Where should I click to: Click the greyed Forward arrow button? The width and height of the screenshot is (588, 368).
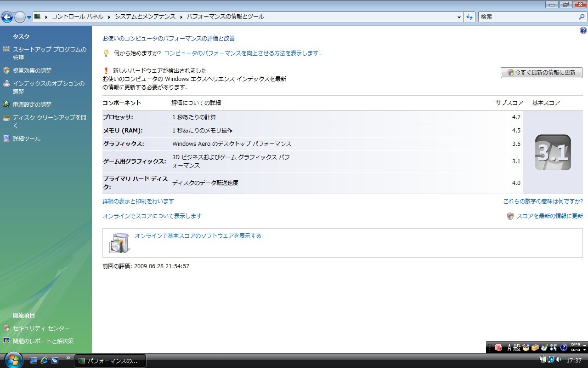coord(20,17)
